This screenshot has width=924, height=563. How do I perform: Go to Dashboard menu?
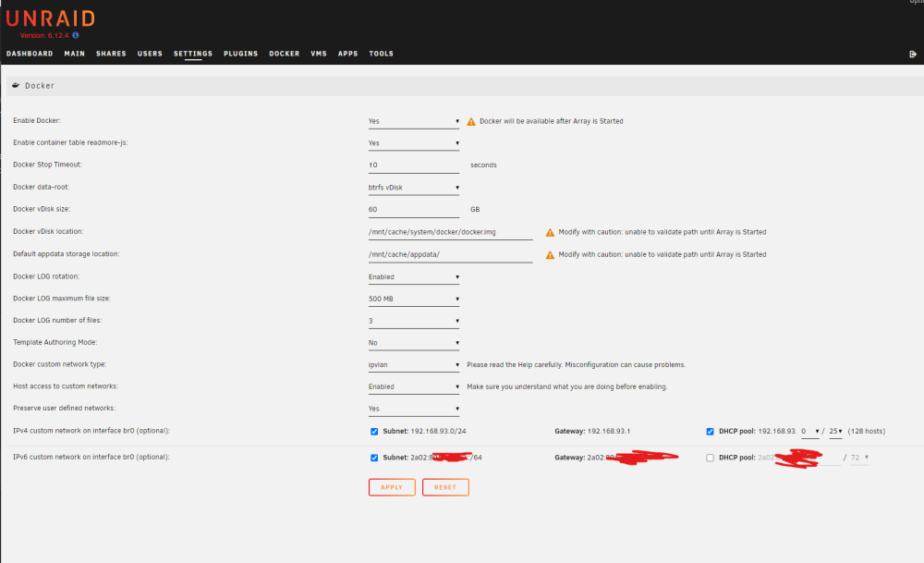pyautogui.click(x=30, y=54)
